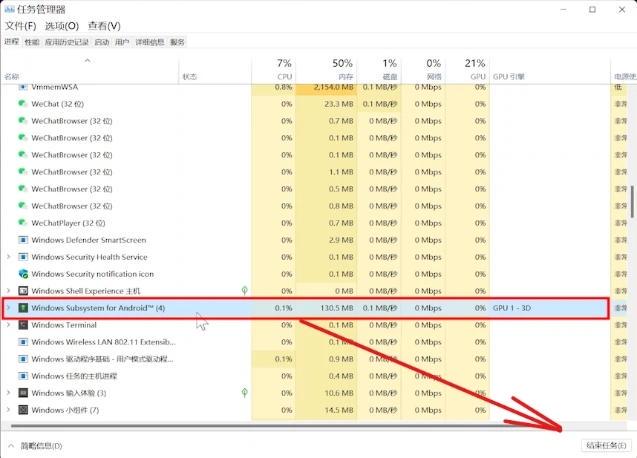Click icon of WeChatBrowser row using 0.8 MB
Screen dimensions: 637x458
pyautogui.click(x=23, y=206)
